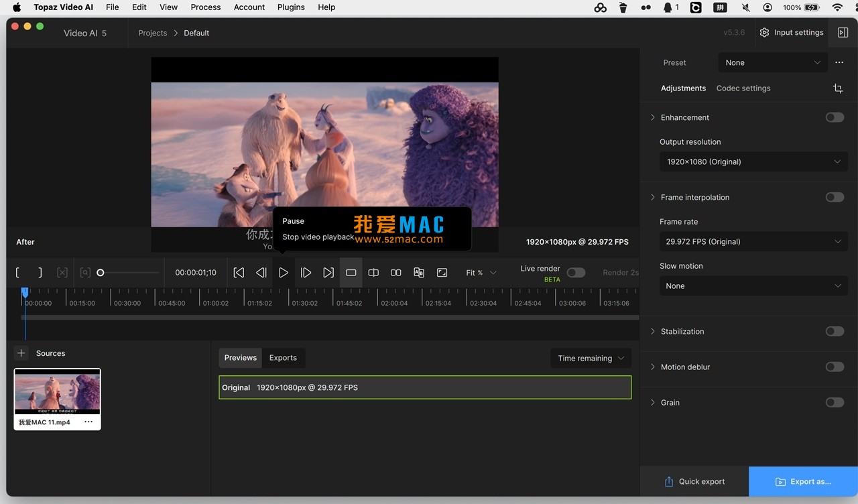
Task: Switch to Codec settings tab
Action: click(x=743, y=88)
